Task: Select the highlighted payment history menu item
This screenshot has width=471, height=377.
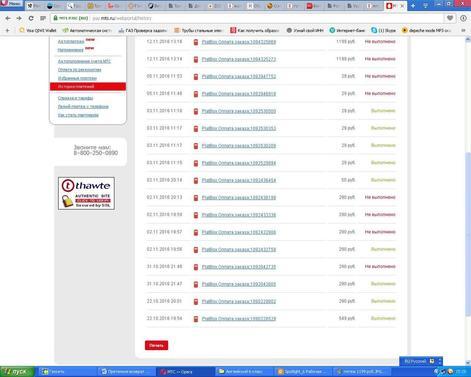Action: point(88,87)
